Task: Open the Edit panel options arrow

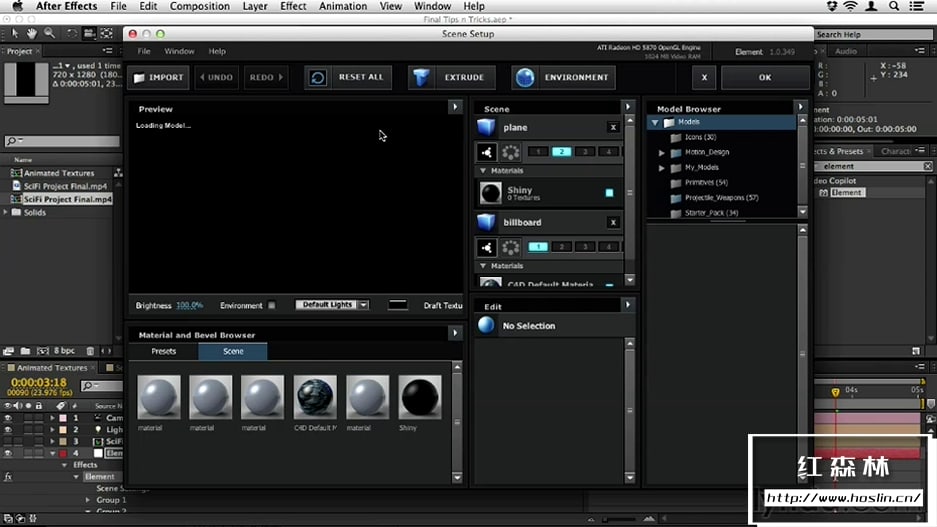Action: (x=627, y=305)
